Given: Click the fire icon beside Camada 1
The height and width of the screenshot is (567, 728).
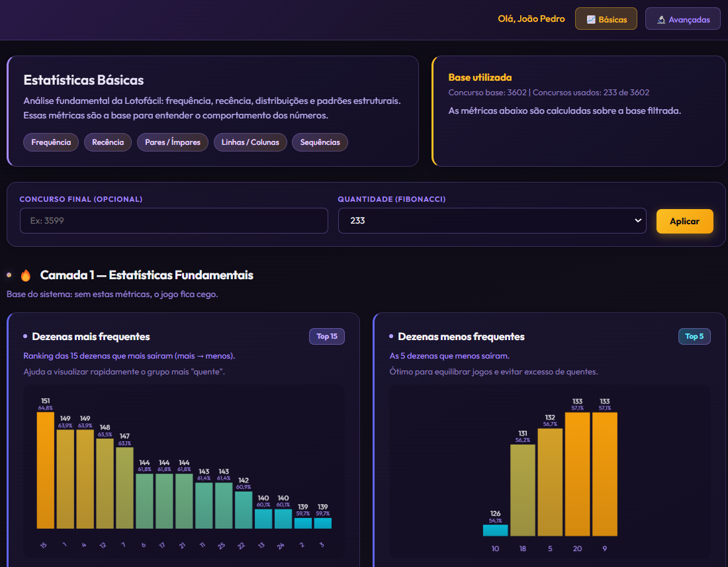Looking at the screenshot, I should coord(26,275).
